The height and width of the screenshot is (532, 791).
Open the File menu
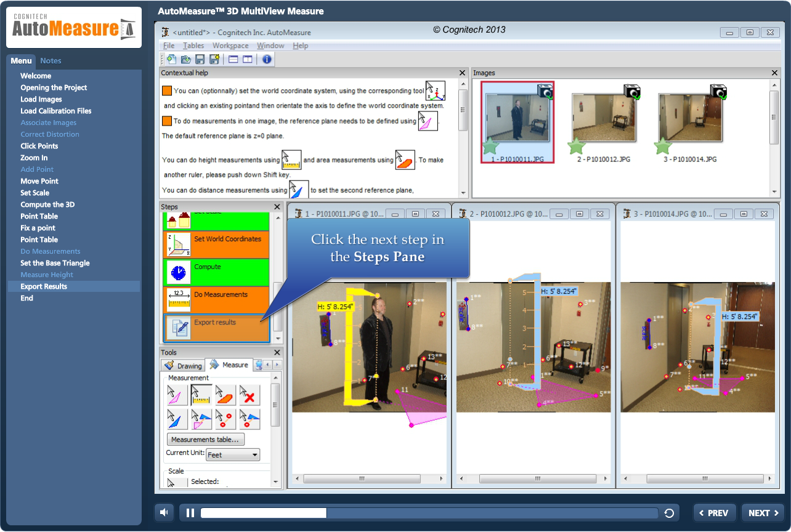(x=169, y=46)
